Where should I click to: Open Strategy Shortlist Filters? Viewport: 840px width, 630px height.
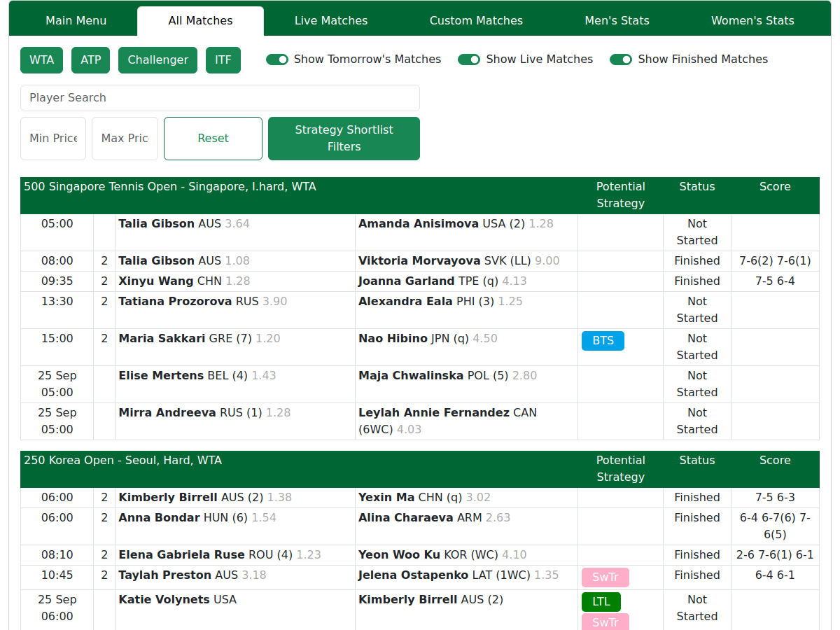click(x=344, y=139)
